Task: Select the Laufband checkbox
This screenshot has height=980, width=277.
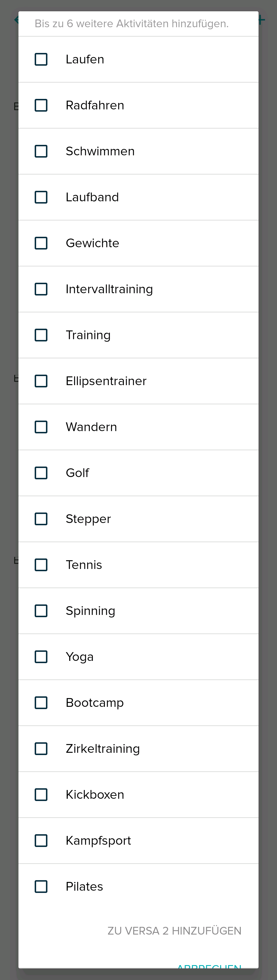Action: pos(41,197)
